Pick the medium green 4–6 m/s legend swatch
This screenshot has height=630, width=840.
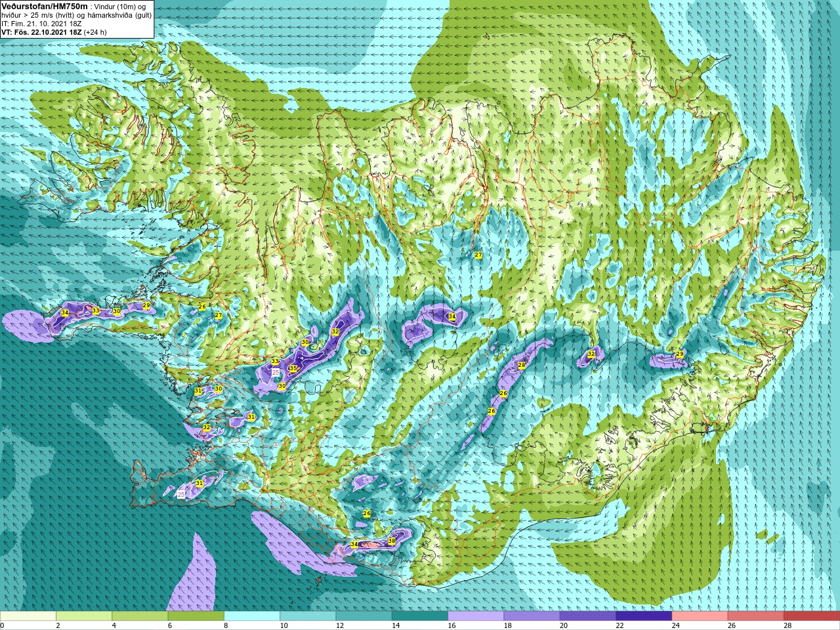point(140,616)
